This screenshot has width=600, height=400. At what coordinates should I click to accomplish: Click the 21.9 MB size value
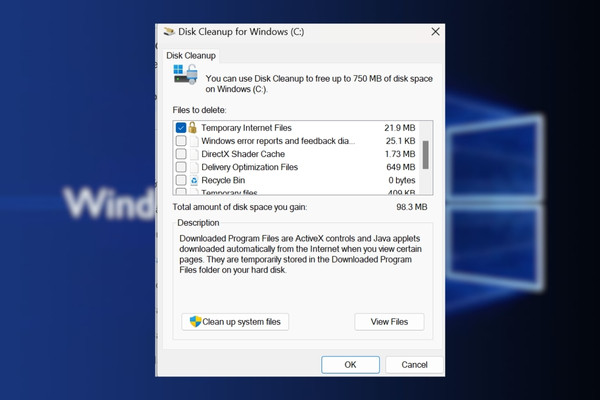[x=399, y=128]
